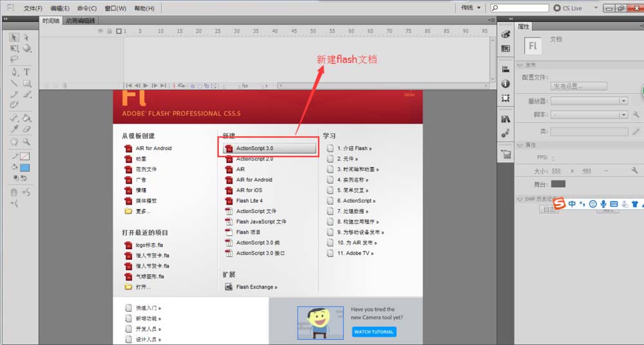Select the Deco tool

(14, 105)
